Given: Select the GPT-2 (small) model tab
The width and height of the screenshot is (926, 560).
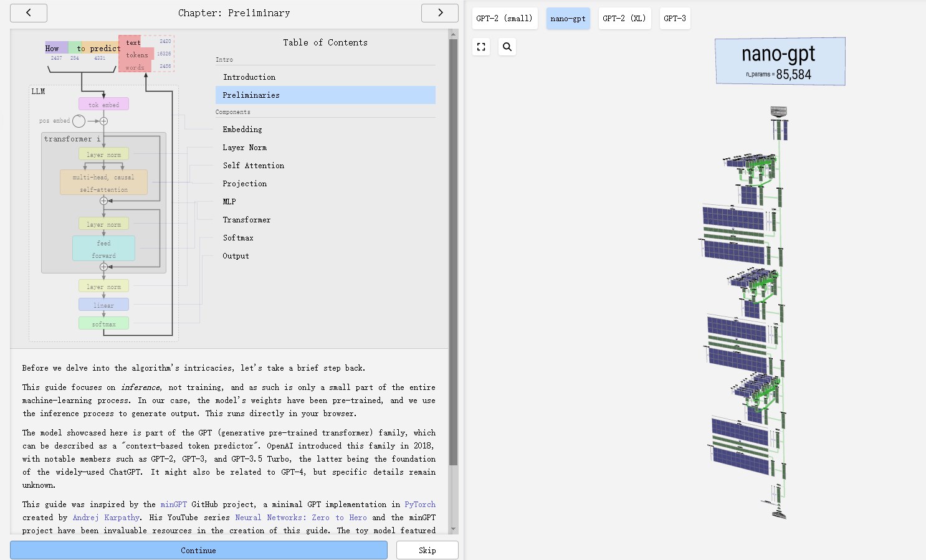Looking at the screenshot, I should tap(504, 19).
